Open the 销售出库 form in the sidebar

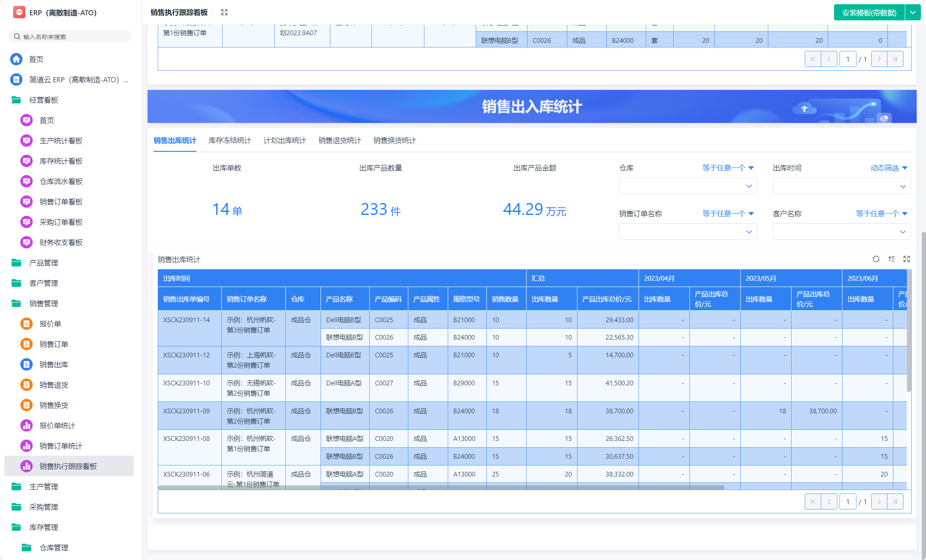54,365
